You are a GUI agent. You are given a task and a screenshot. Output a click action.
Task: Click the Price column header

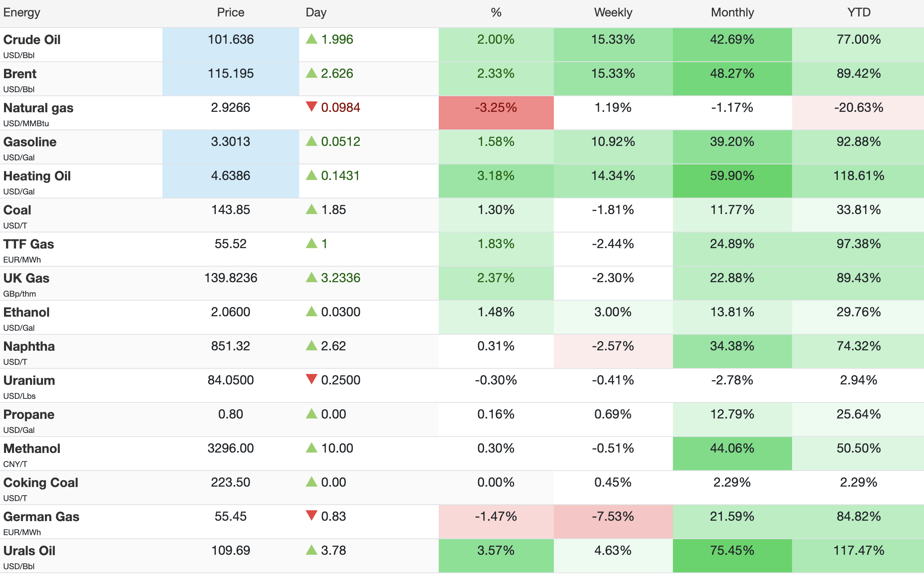click(231, 12)
